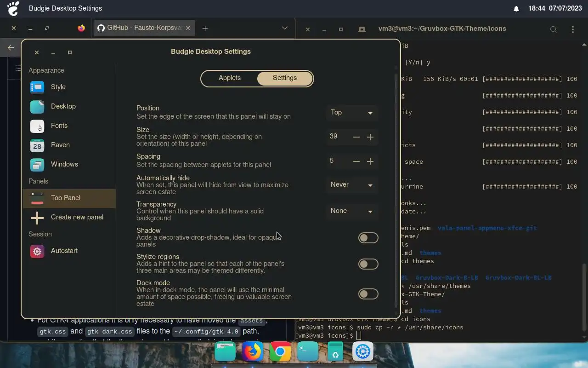Click the Firefox back arrow
The image size is (588, 368).
pos(11,47)
